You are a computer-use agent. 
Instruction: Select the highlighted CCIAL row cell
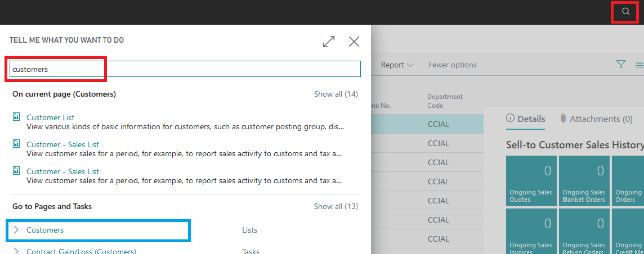coord(438,125)
